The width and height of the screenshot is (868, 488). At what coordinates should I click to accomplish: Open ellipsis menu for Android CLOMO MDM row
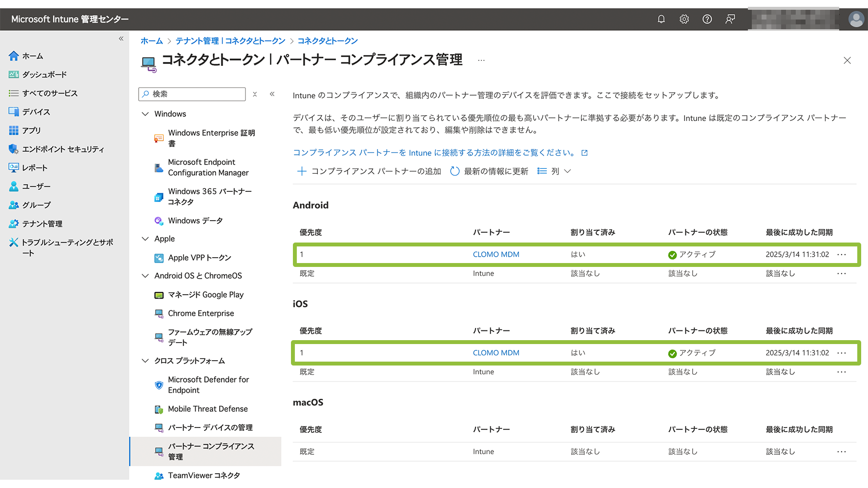pos(842,254)
